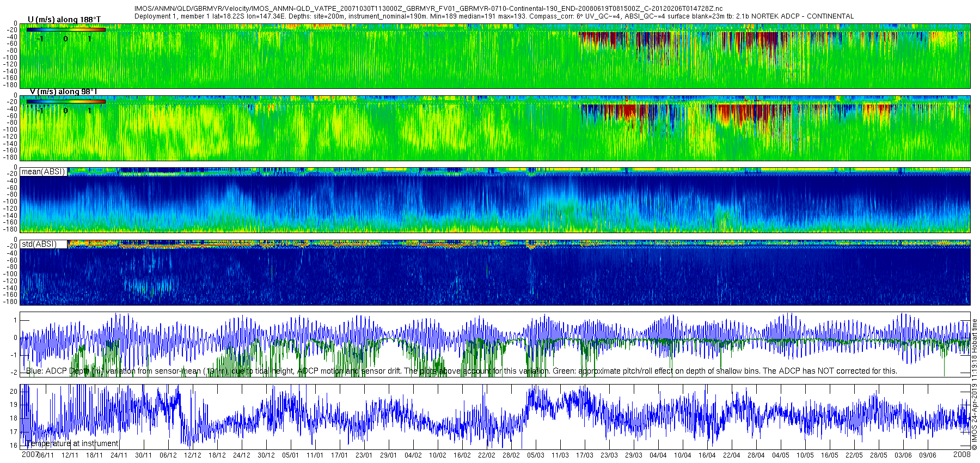Select the 'V (m/s) along 98°T' panel title

click(63, 92)
